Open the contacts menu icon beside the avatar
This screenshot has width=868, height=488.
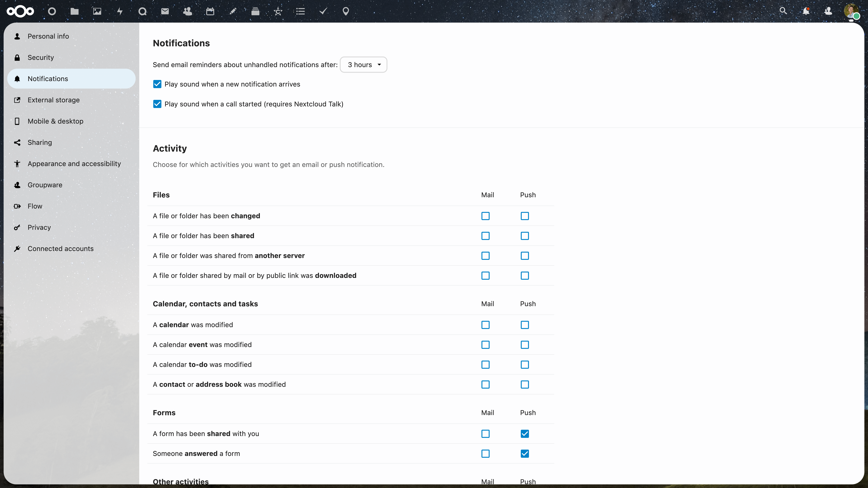[x=828, y=11]
